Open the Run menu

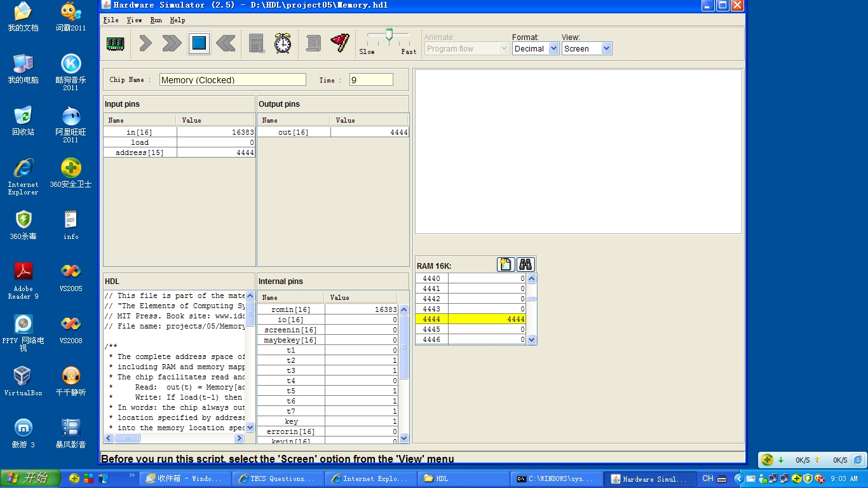(156, 20)
